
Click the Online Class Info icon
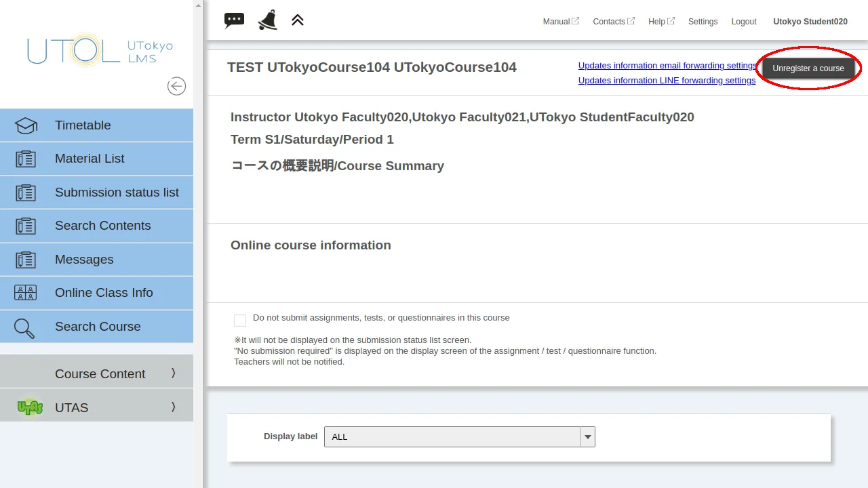[x=26, y=293]
